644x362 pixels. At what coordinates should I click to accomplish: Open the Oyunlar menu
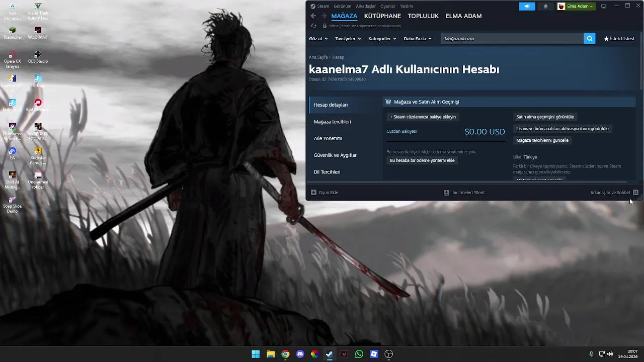[x=388, y=6]
